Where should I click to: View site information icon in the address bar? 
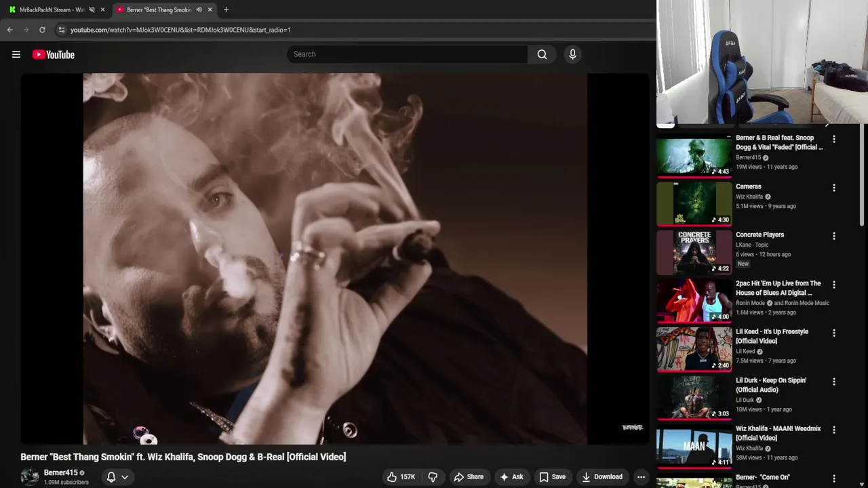pyautogui.click(x=62, y=30)
